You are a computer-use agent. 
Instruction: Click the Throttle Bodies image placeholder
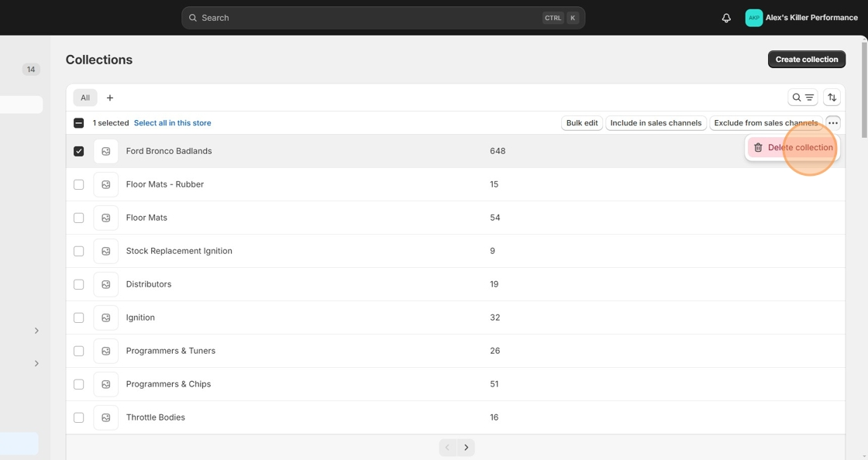105,417
